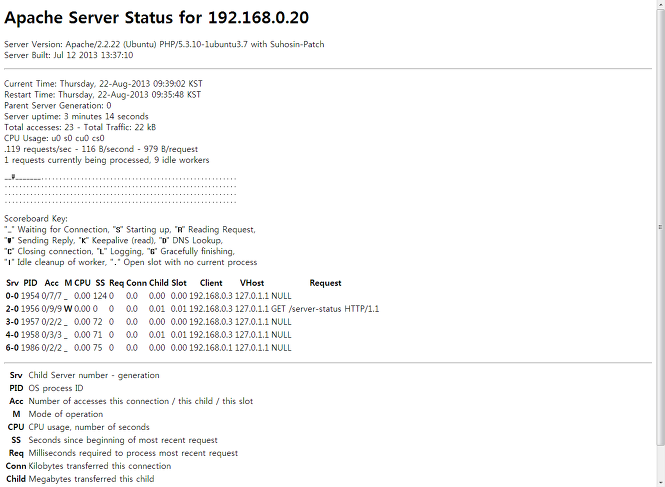Click client 192.168.0.1 in row 6-0
This screenshot has width=665, height=487.
(211, 348)
